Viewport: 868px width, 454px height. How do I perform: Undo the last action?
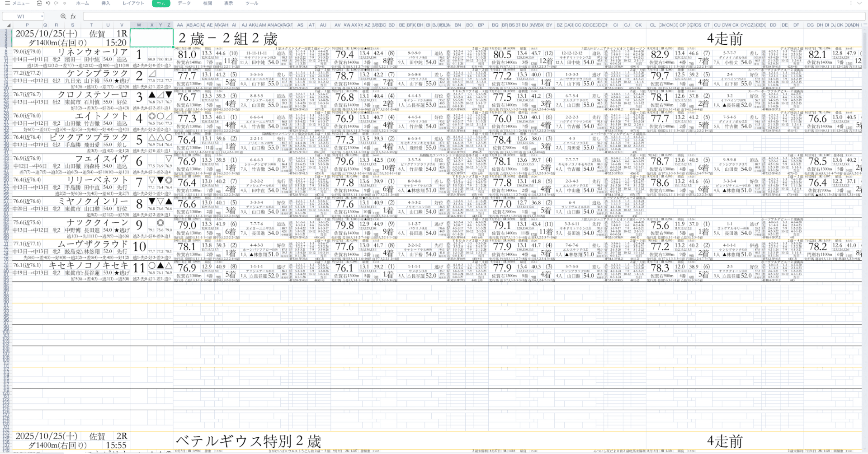pyautogui.click(x=48, y=3)
